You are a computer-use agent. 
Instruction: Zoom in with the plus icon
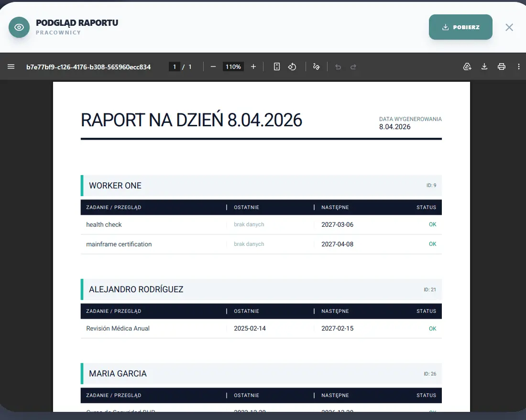(253, 67)
